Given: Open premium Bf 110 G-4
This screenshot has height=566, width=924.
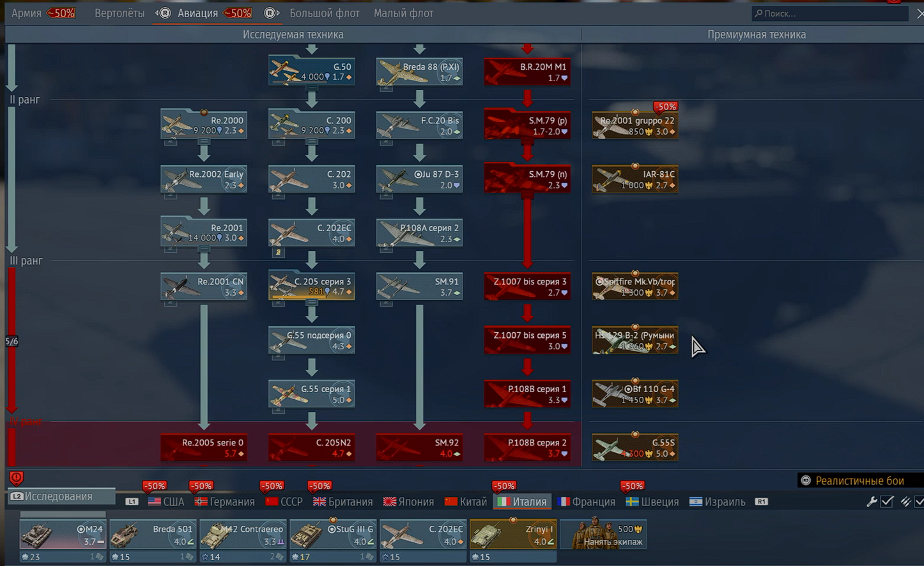Looking at the screenshot, I should tap(635, 394).
